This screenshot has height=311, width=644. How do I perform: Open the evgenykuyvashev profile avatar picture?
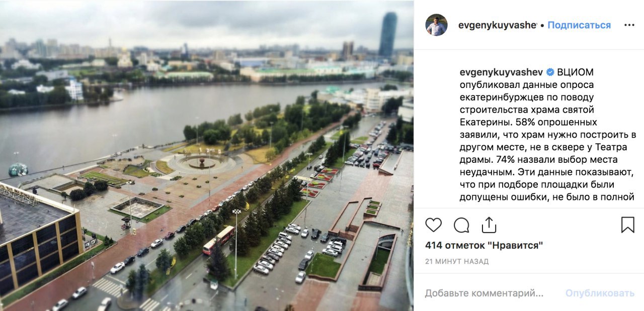436,25
